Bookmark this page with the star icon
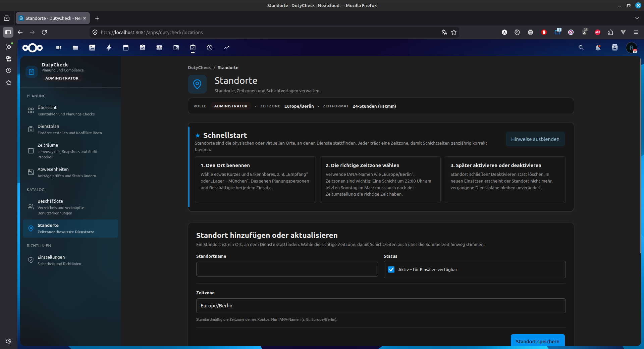 tap(454, 32)
